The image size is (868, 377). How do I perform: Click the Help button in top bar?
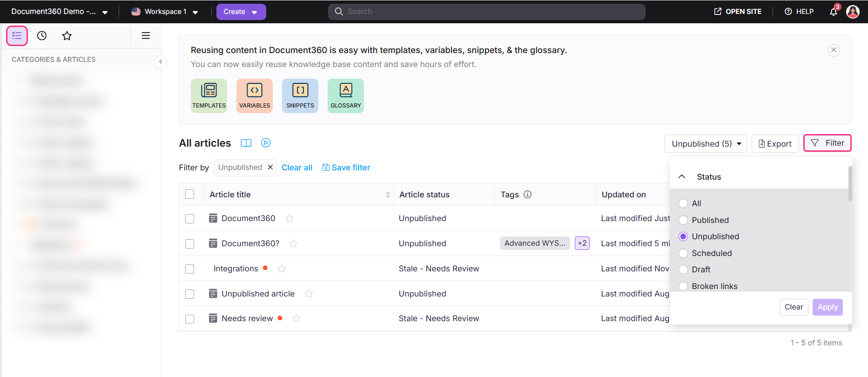point(799,12)
